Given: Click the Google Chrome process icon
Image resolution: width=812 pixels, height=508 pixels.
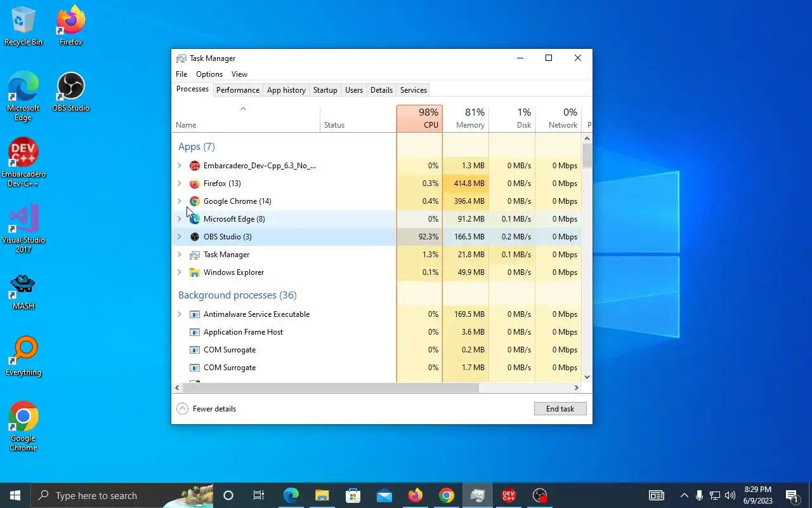Looking at the screenshot, I should coord(195,201).
